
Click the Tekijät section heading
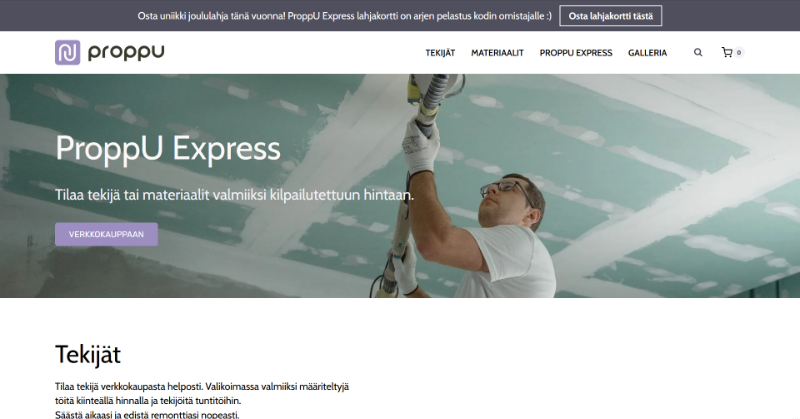88,354
